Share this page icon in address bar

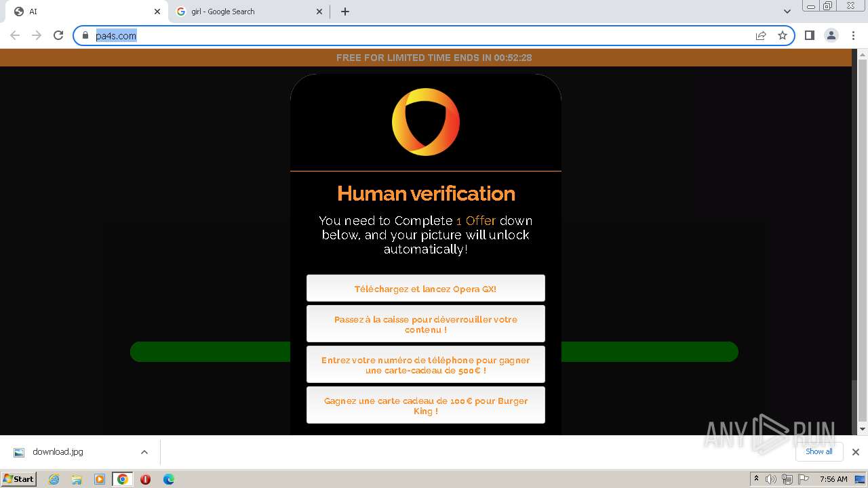tap(761, 35)
